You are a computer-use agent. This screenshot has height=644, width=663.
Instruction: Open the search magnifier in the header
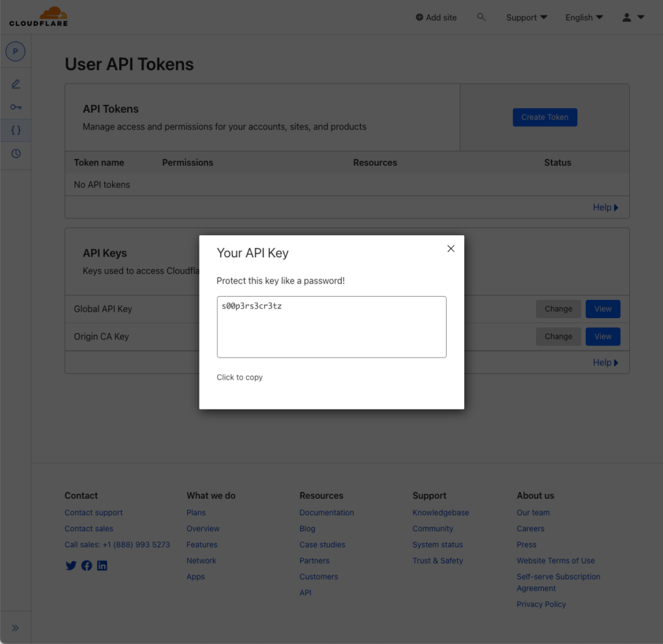coord(482,17)
